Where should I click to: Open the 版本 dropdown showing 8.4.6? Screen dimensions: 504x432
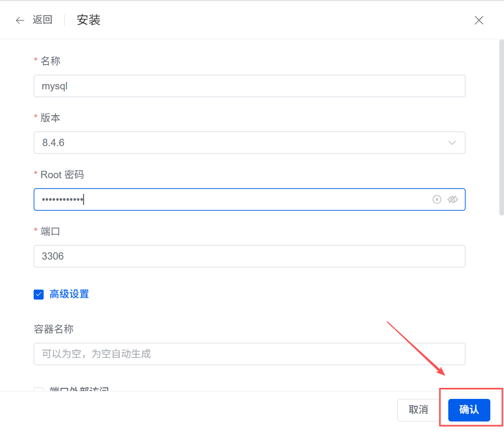click(x=250, y=143)
